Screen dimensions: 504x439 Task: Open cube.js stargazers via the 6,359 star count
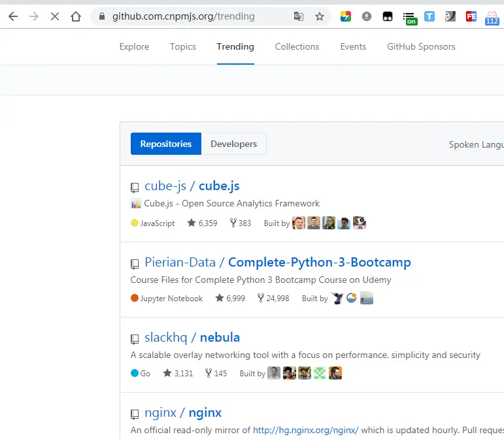tap(202, 223)
